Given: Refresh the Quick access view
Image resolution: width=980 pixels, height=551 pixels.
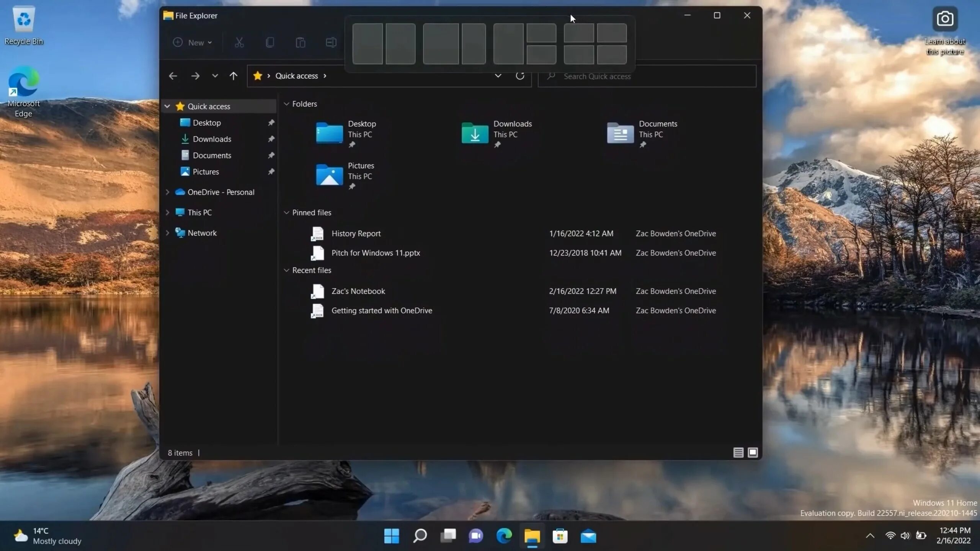Looking at the screenshot, I should pyautogui.click(x=519, y=76).
